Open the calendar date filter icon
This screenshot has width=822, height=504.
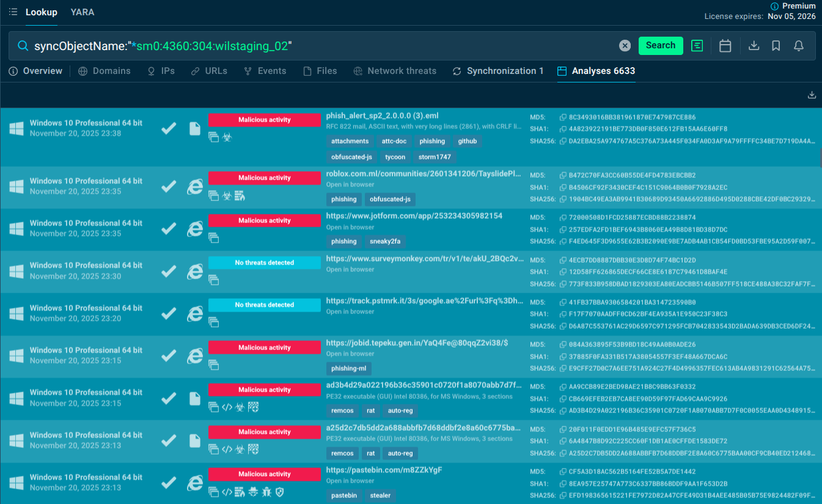pos(725,46)
